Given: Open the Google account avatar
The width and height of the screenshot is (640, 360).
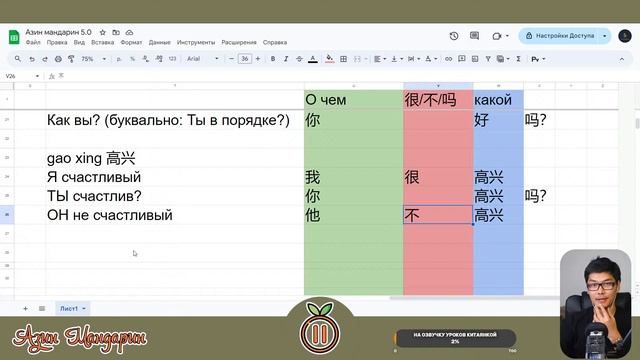Looking at the screenshot, I should (x=624, y=36).
